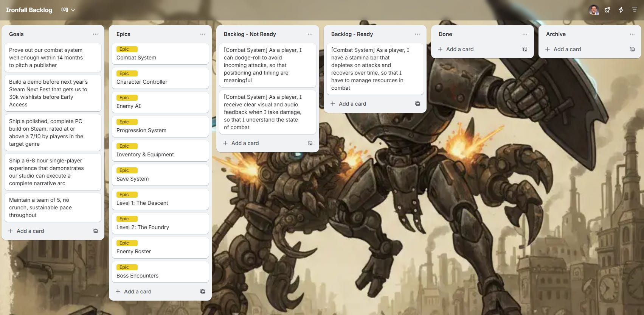Screen dimensions: 644x315
Task: Open the pitch a publisher goal card
Action: (53, 58)
